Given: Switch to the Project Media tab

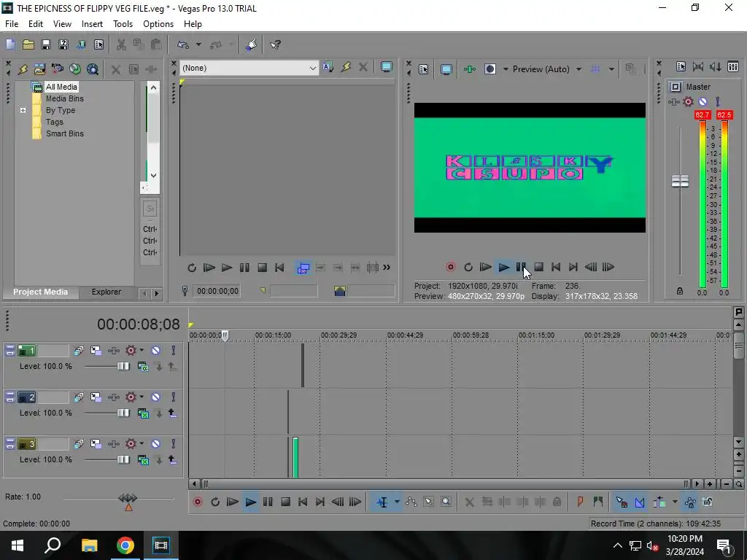Looking at the screenshot, I should pyautogui.click(x=41, y=292).
